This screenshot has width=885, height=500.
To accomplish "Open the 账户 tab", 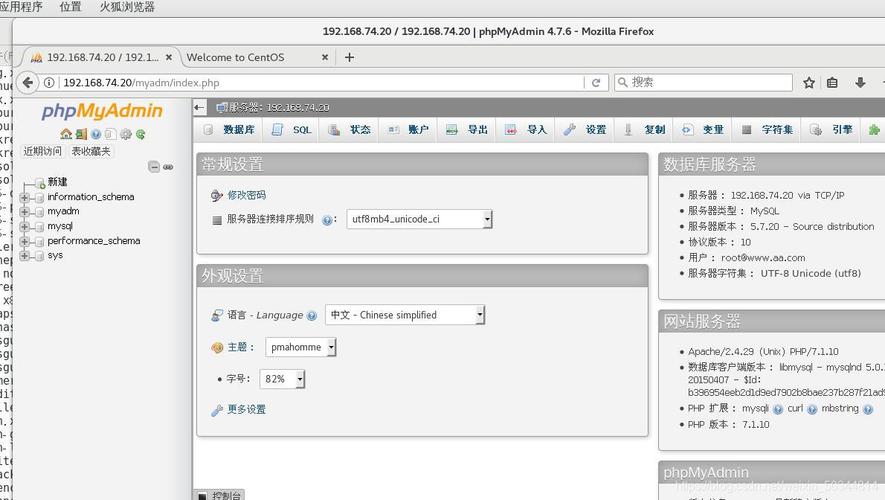I will coord(409,130).
